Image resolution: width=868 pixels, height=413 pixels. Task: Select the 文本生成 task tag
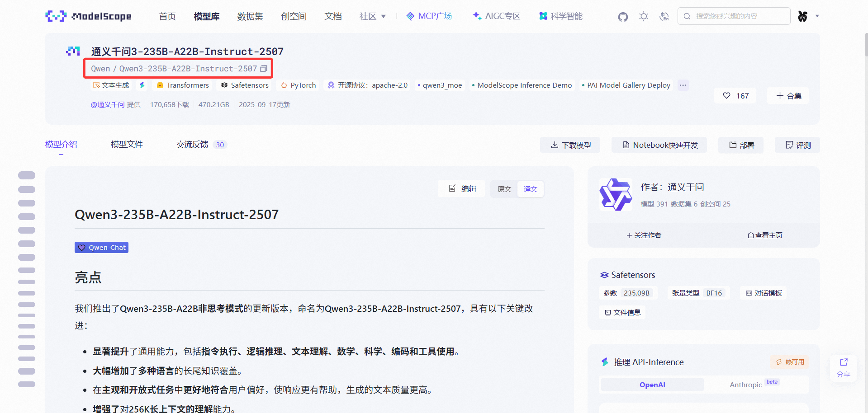pyautogui.click(x=111, y=85)
